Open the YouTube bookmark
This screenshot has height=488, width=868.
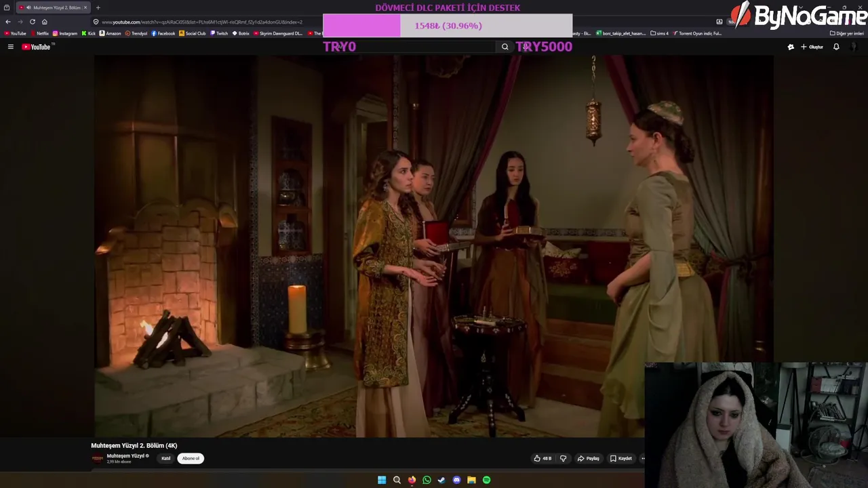click(15, 33)
